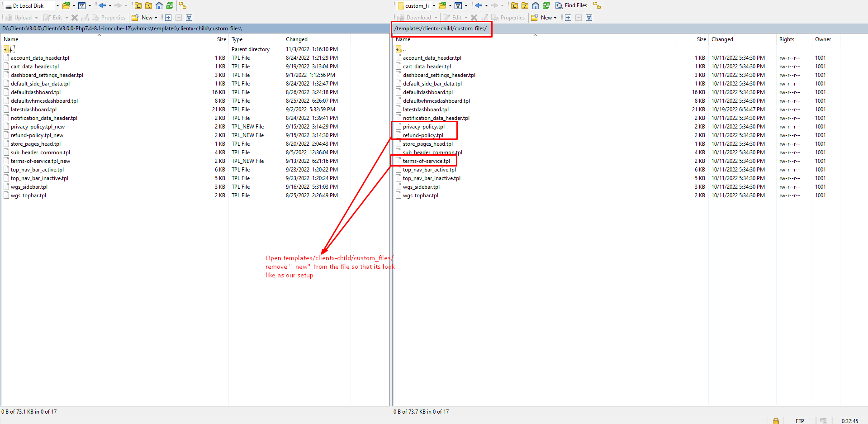Screen dimensions: 868x424
Task: Click Find Files in the remote toolbar
Action: (571, 5)
